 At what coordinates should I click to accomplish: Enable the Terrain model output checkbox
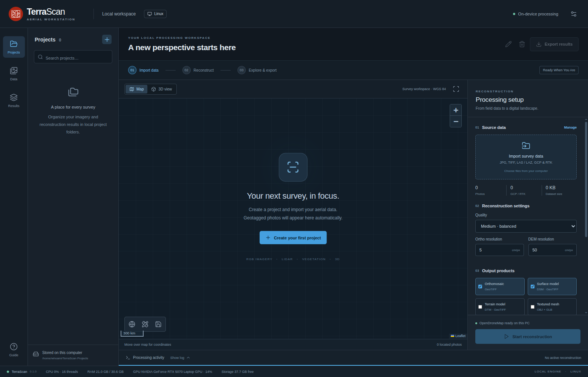point(480,307)
